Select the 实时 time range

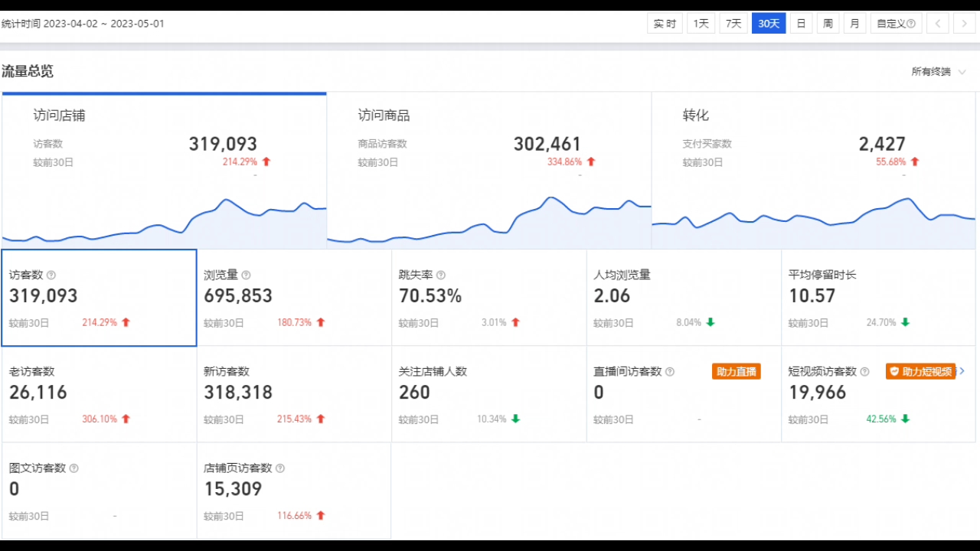click(x=665, y=24)
